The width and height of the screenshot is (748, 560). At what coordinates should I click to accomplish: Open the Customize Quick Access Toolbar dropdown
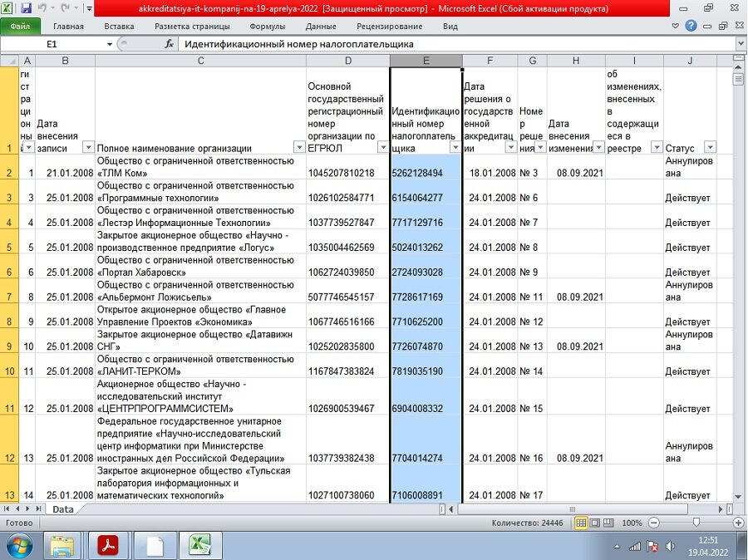pyautogui.click(x=89, y=8)
